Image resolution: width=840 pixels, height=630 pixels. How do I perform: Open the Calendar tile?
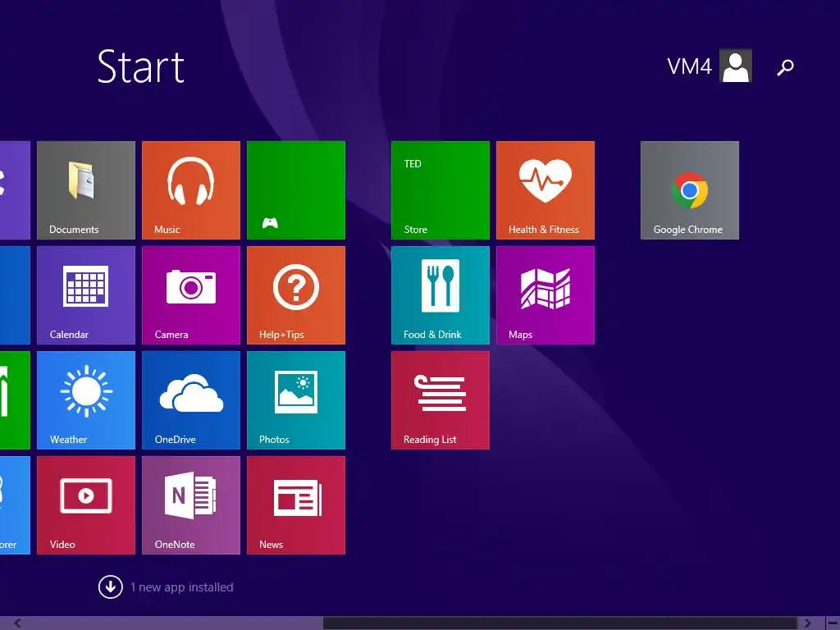85,295
